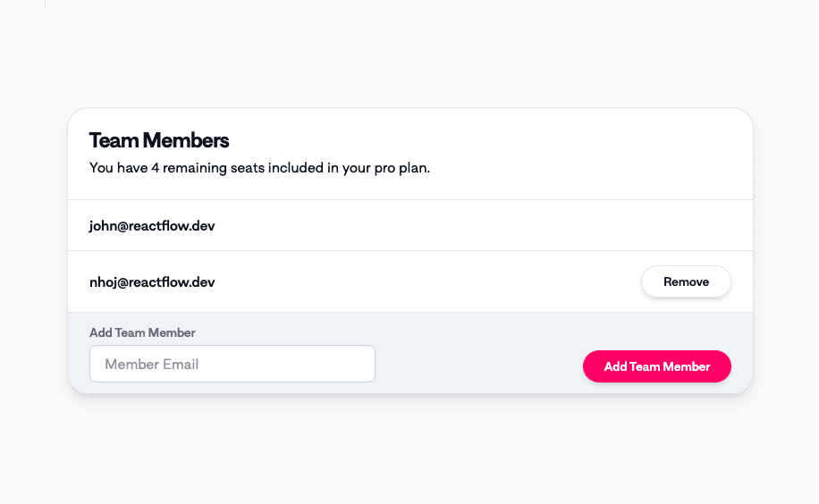Click the "Member Email" placeholder text
819x504 pixels.
tap(152, 364)
